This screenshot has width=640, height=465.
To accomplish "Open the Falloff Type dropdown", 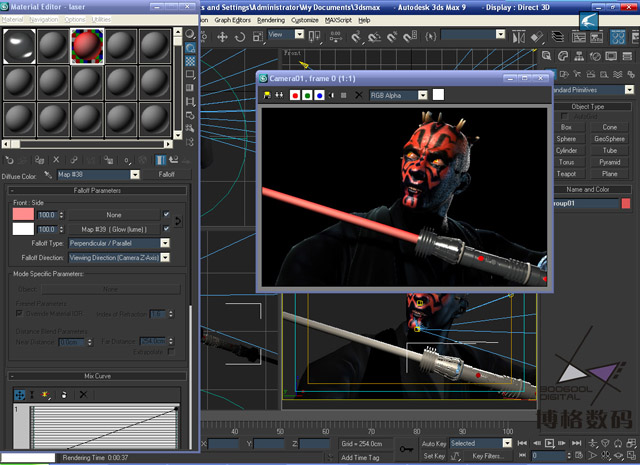I will (x=164, y=243).
